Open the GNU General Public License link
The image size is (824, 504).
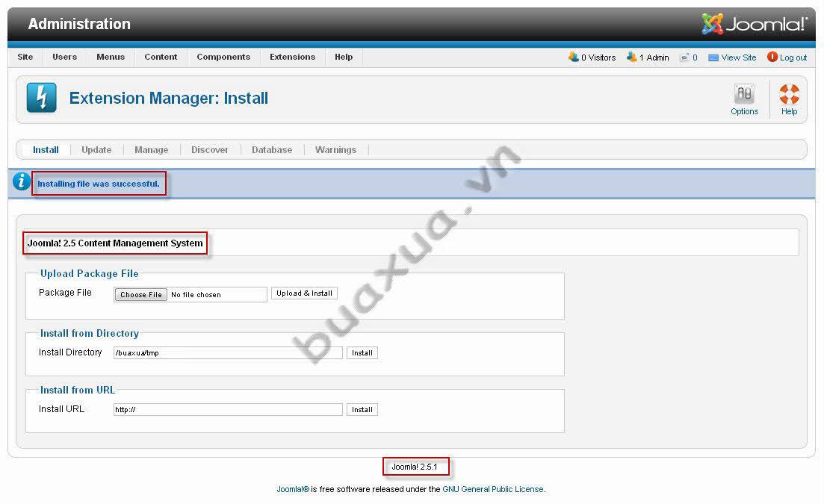point(493,489)
